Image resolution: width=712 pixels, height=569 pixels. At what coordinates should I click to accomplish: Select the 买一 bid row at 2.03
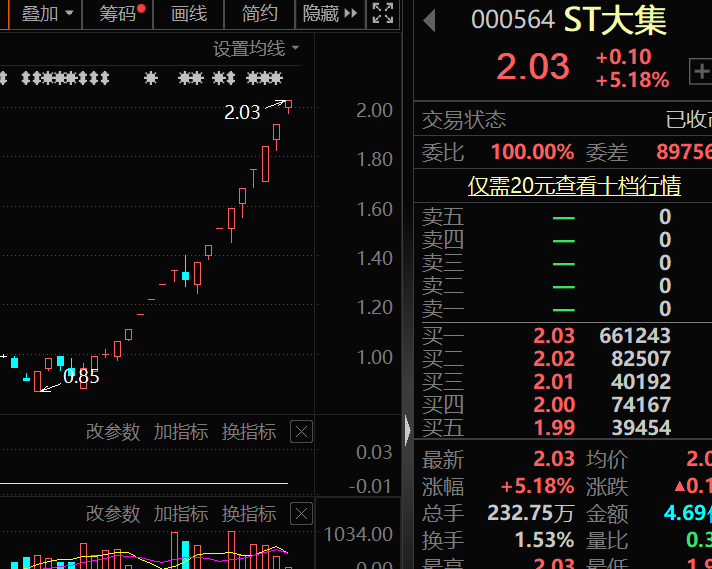tap(560, 336)
